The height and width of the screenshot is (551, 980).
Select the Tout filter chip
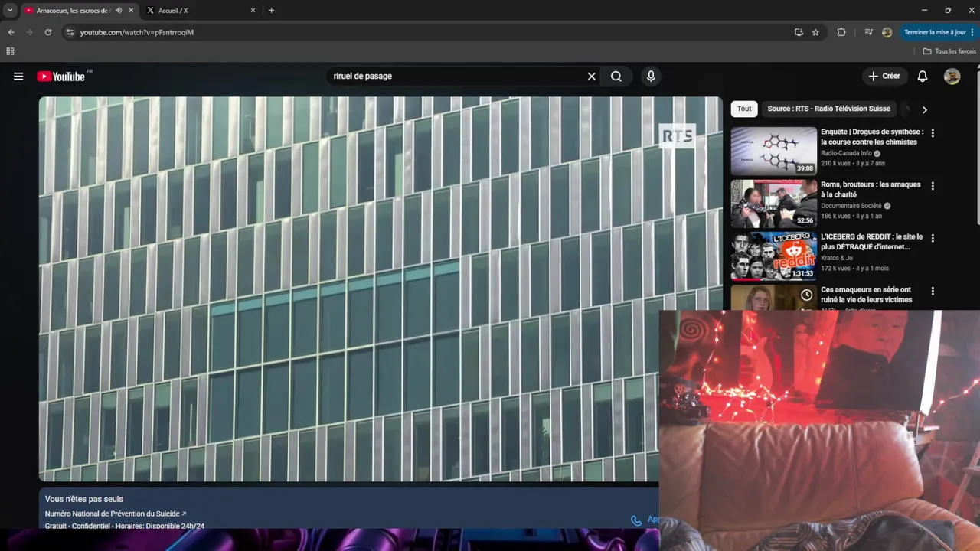point(744,109)
